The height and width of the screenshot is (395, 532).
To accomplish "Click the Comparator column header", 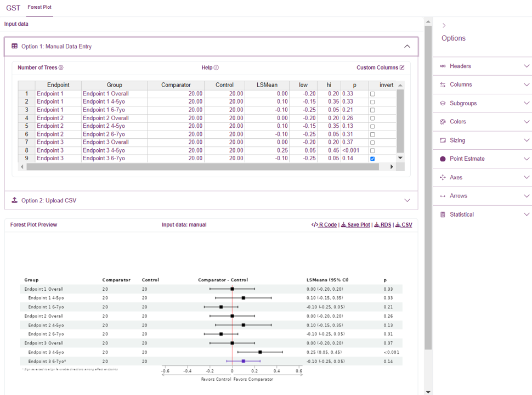I will click(x=176, y=85).
